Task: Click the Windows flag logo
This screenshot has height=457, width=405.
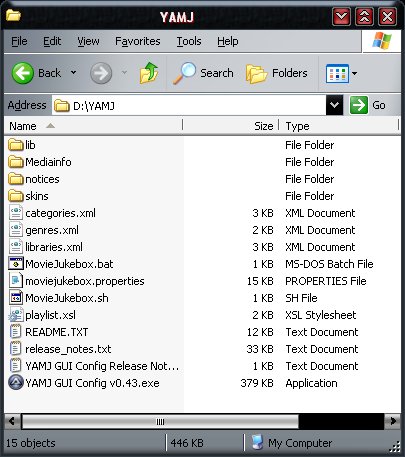Action: point(382,41)
